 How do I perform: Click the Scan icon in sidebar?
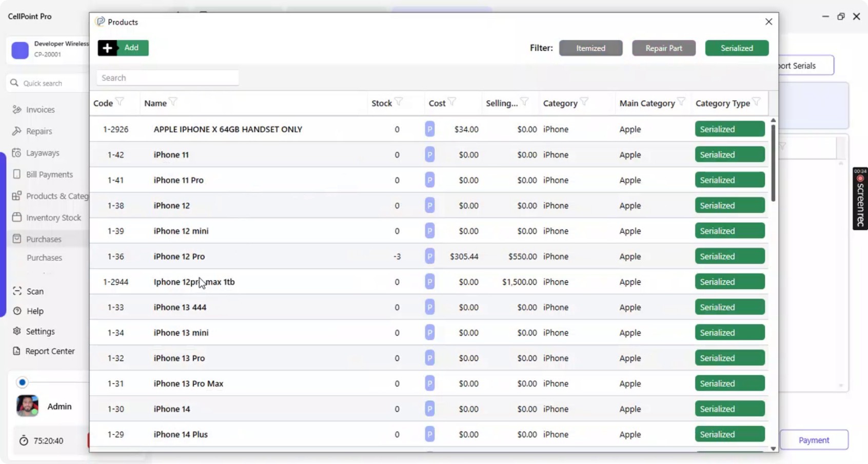[17, 291]
